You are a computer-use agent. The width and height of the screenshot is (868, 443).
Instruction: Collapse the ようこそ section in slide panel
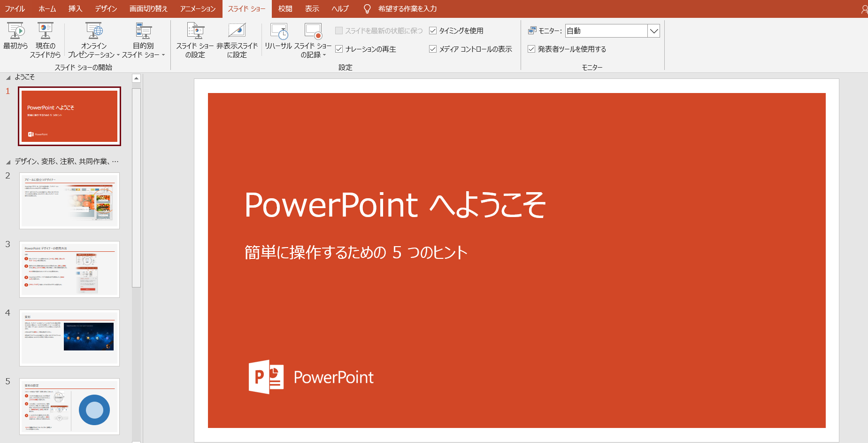(x=8, y=78)
